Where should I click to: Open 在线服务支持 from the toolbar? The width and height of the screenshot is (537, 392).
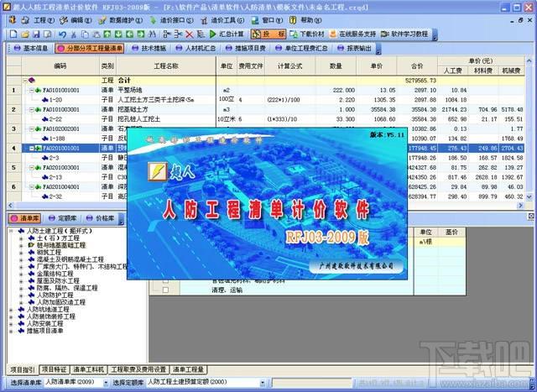[x=356, y=34]
